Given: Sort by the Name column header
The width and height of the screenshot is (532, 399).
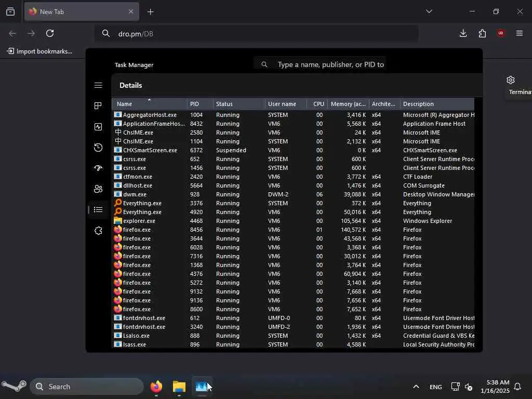Looking at the screenshot, I should (149, 104).
